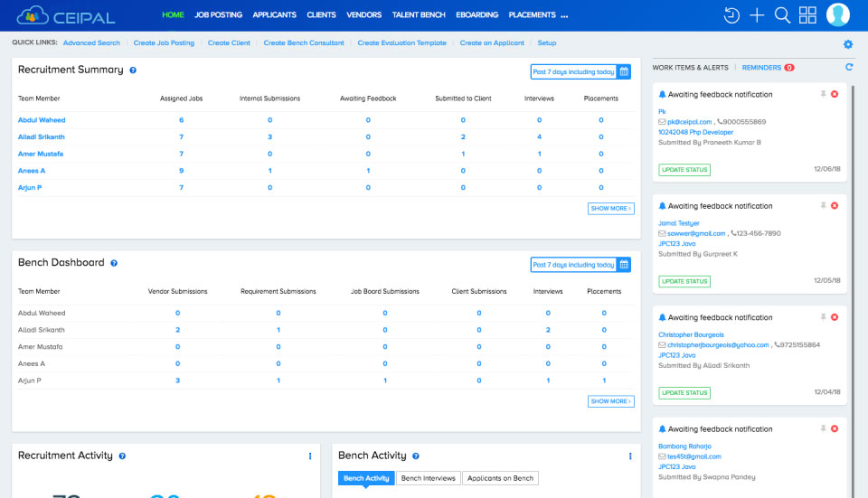Open Recruitment Summary help icon
Viewport: 868px width, 498px height.
click(x=133, y=70)
